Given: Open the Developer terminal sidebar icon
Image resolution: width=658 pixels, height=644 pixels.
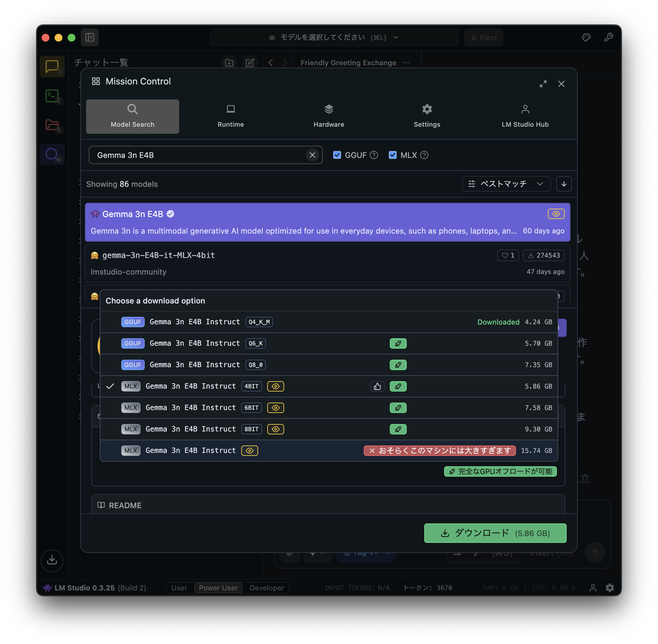Looking at the screenshot, I should (x=52, y=96).
